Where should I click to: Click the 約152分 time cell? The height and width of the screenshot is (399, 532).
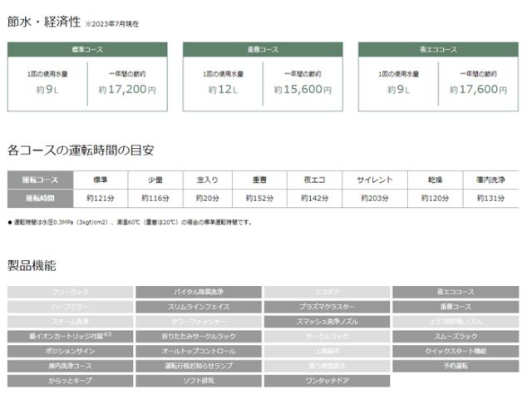259,198
